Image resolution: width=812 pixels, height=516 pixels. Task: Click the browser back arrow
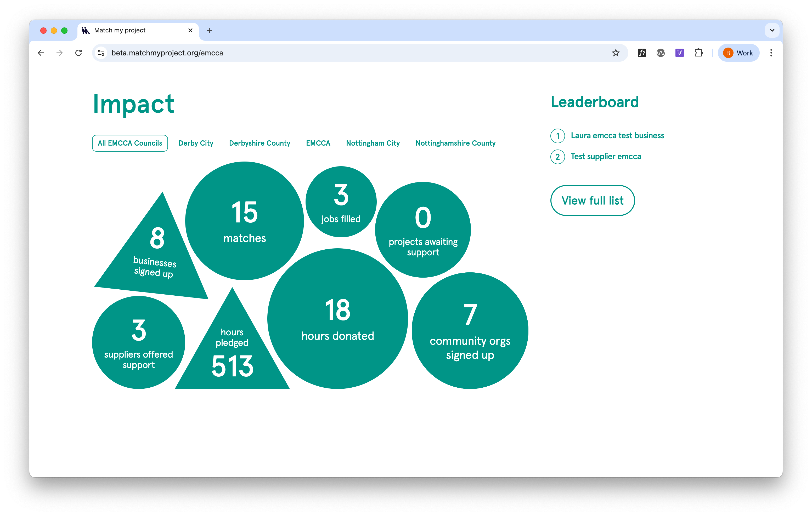(x=41, y=53)
